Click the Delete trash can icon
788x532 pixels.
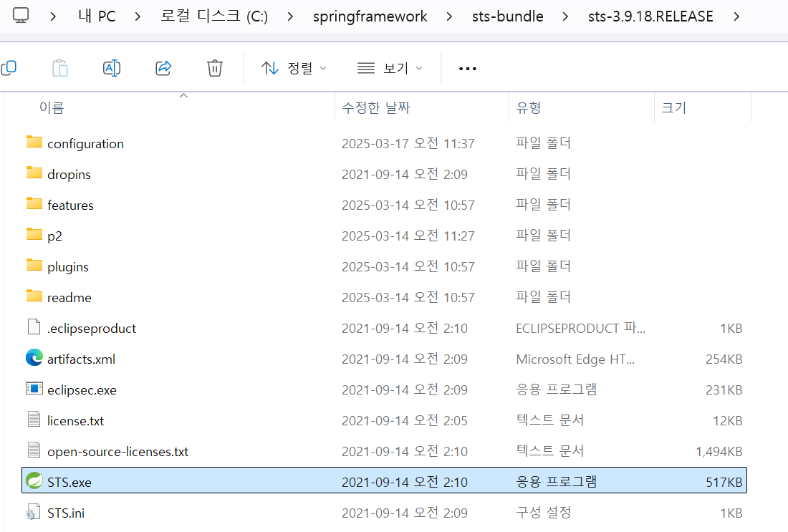pyautogui.click(x=215, y=68)
